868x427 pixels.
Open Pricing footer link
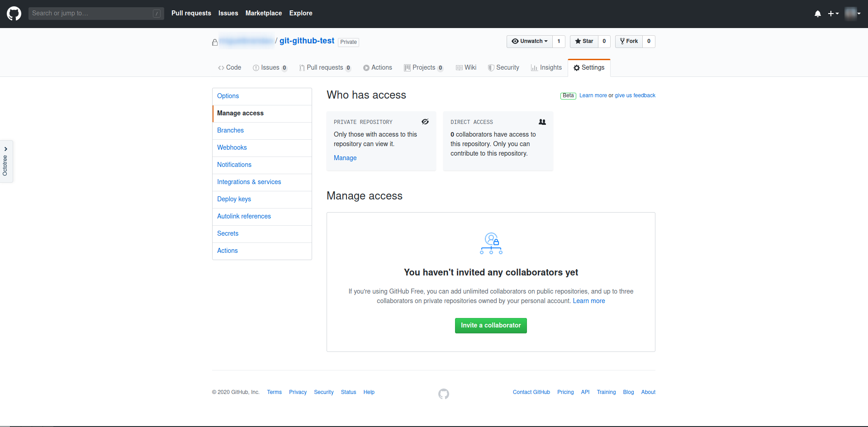565,392
